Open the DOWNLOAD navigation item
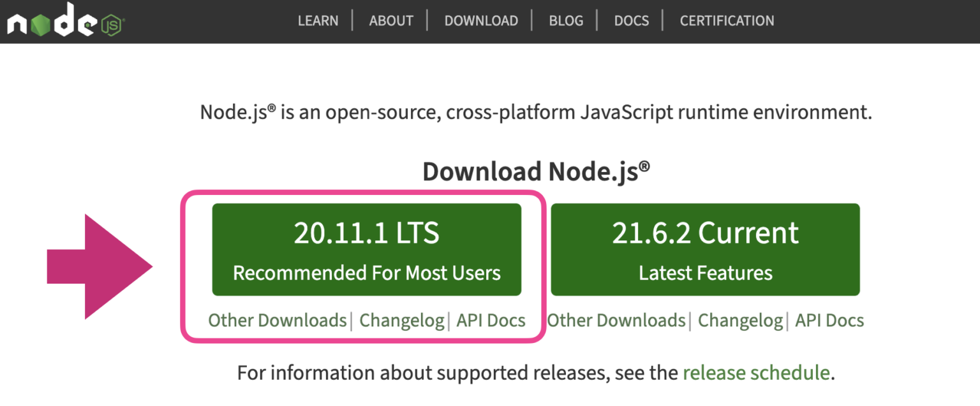The height and width of the screenshot is (406, 980). [481, 21]
